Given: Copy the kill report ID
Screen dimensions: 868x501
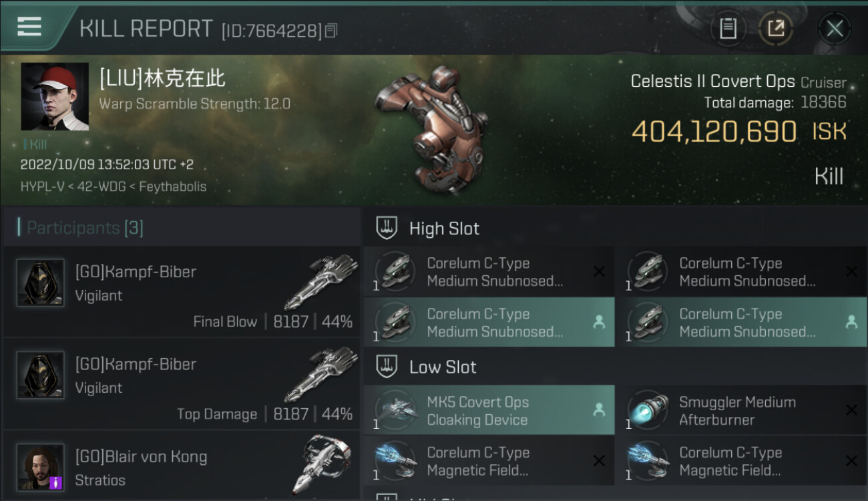Looking at the screenshot, I should [x=332, y=30].
